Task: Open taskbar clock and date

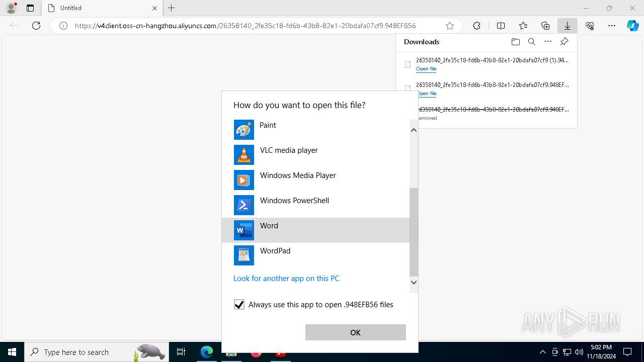Action: point(601,352)
